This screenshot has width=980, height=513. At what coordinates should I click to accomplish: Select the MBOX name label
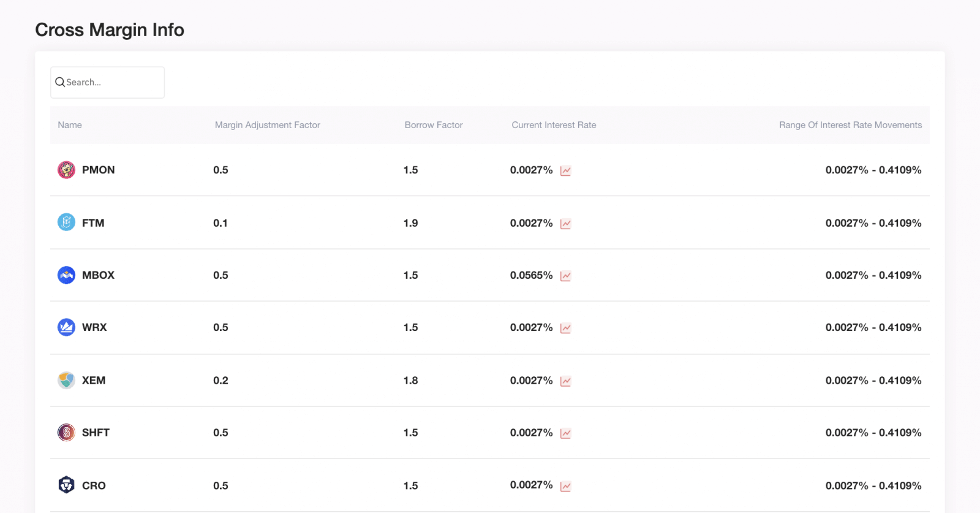pos(98,275)
